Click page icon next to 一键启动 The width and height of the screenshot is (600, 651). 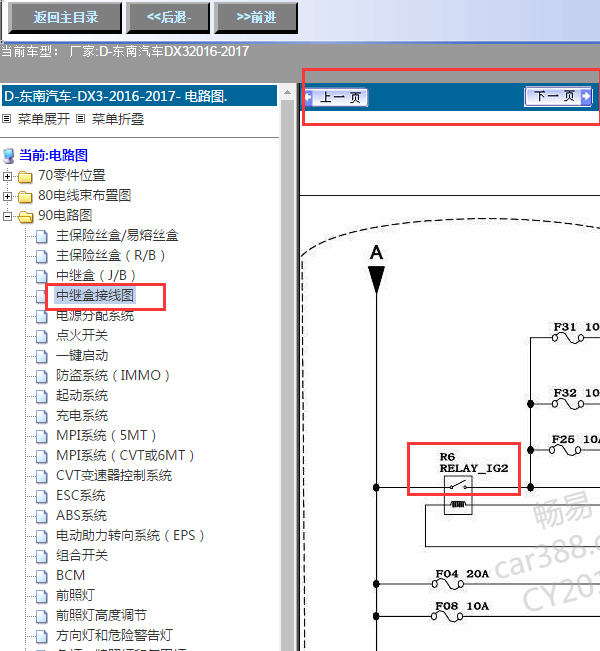[42, 356]
